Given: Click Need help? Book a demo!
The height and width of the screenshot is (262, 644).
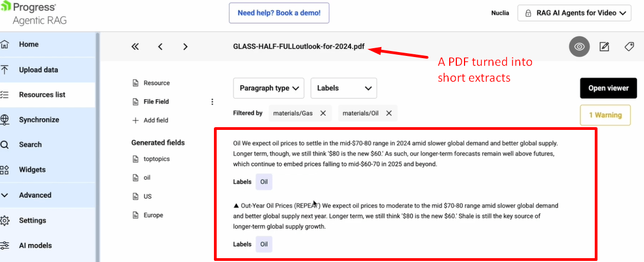Looking at the screenshot, I should point(279,13).
